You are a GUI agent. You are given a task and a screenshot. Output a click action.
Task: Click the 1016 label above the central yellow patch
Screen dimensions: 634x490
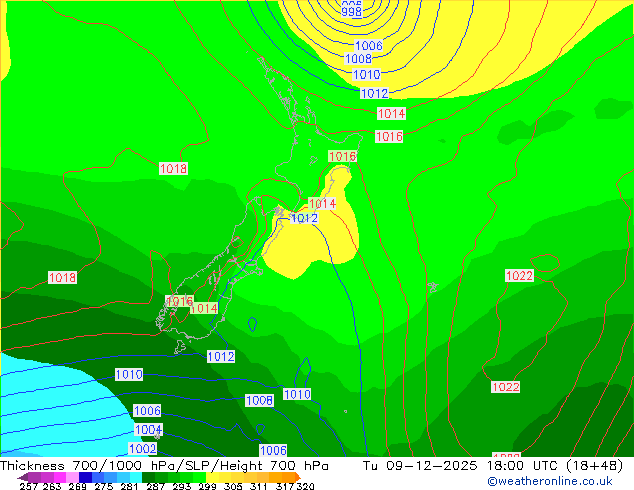click(342, 157)
